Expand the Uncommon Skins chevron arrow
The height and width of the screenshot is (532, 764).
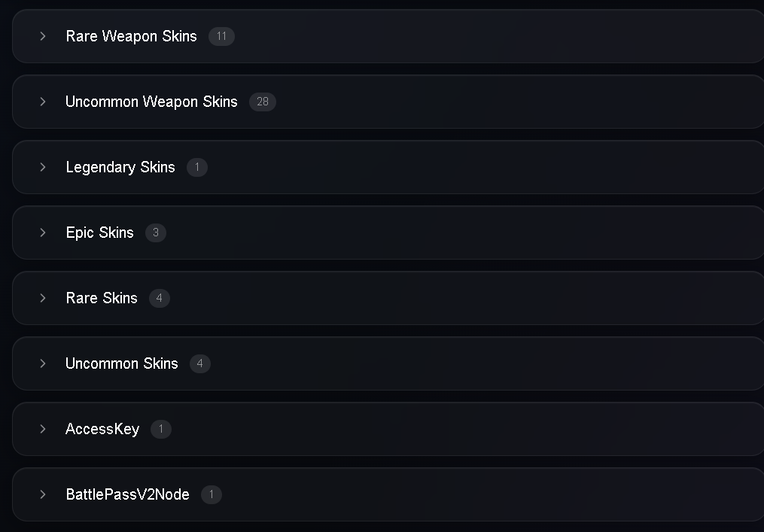(x=43, y=363)
